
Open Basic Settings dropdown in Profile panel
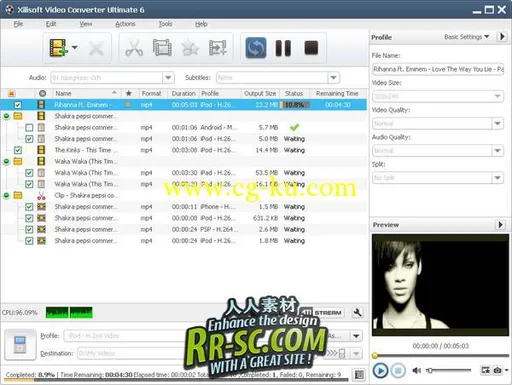pos(467,37)
